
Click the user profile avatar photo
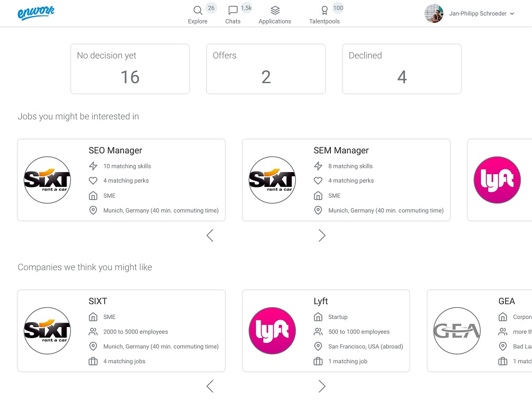click(434, 14)
